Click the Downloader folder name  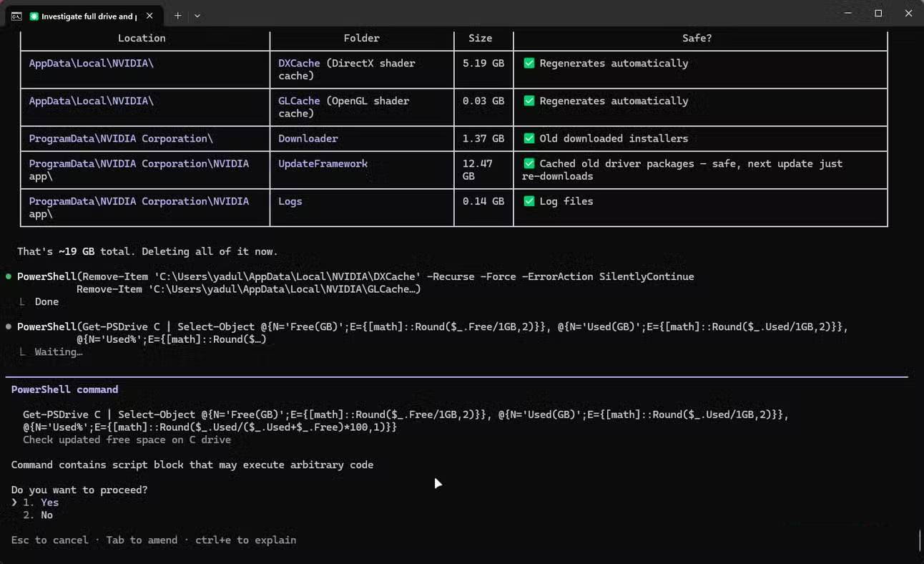308,138
